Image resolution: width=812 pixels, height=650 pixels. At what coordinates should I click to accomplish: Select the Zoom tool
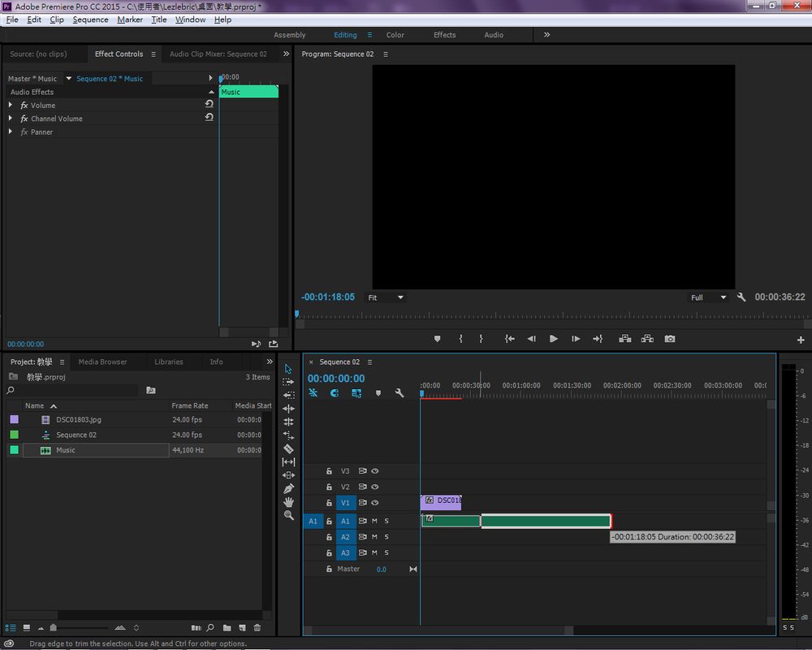288,515
